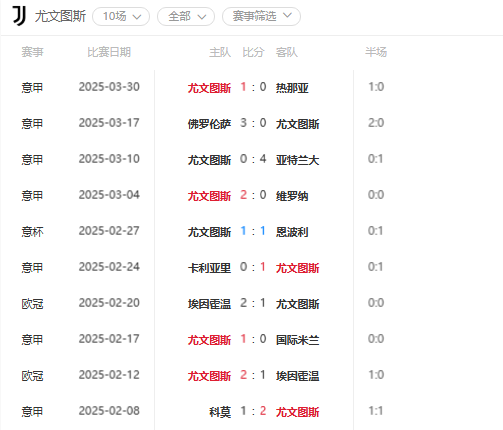
Task: Click the 尤文图斯 team title
Action: click(60, 16)
